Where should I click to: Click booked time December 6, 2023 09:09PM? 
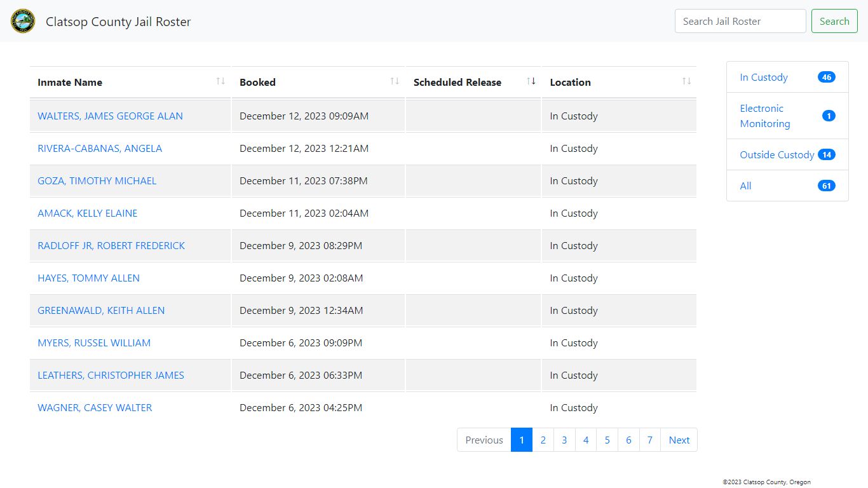tap(301, 343)
